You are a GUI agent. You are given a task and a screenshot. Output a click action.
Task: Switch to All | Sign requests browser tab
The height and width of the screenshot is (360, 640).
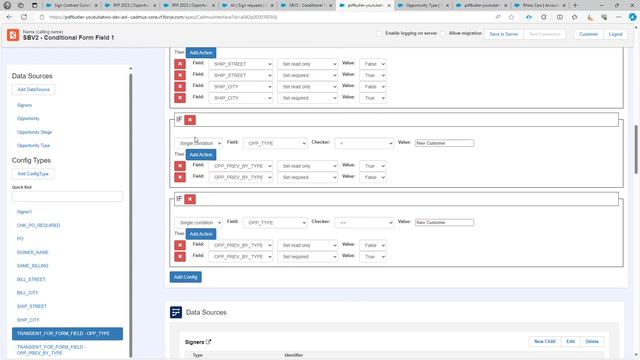247,5
